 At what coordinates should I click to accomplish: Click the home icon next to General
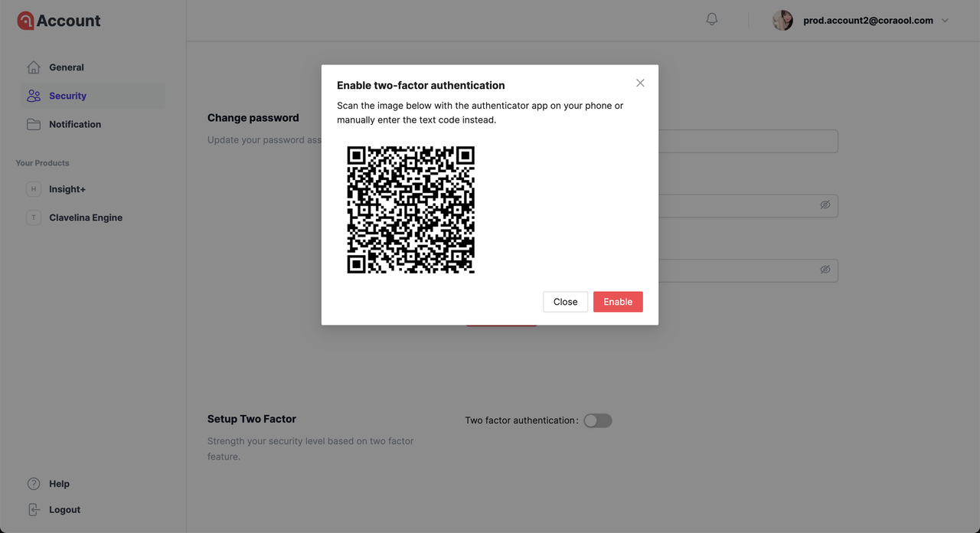pyautogui.click(x=34, y=67)
